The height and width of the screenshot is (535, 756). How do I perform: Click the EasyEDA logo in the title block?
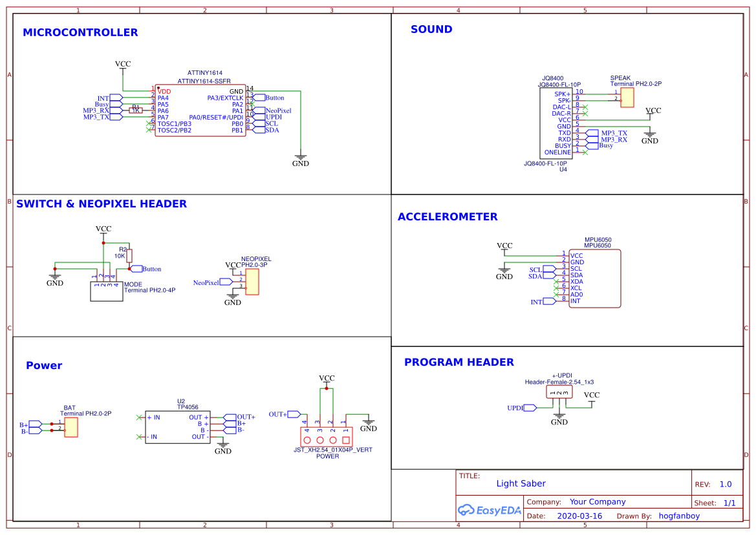point(490,510)
